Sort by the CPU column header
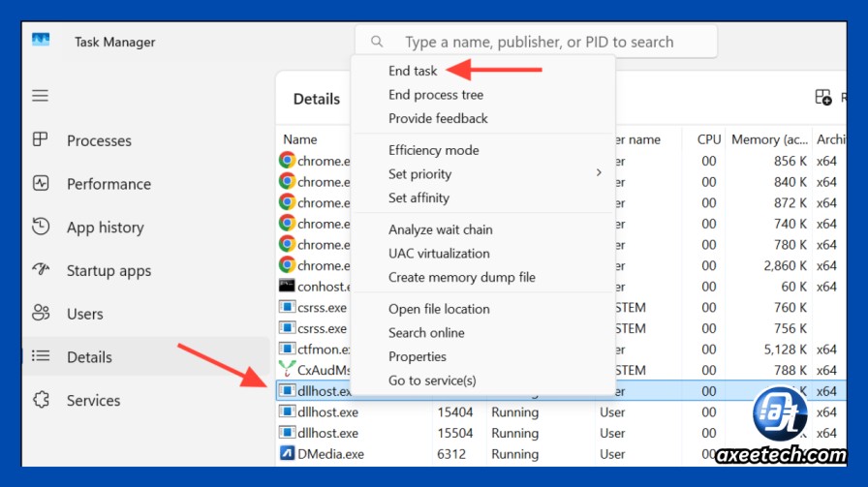868x487 pixels. click(708, 139)
